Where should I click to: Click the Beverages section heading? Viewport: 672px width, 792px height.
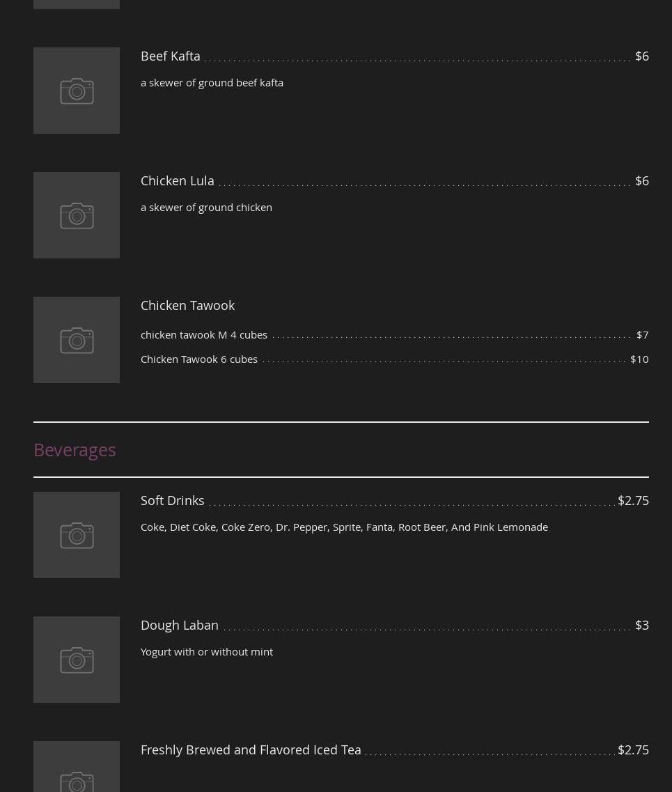(75, 449)
